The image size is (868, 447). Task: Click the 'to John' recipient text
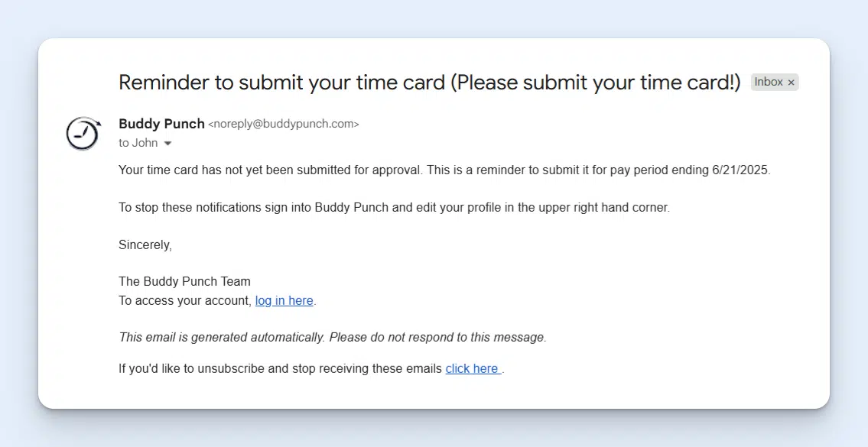point(138,143)
